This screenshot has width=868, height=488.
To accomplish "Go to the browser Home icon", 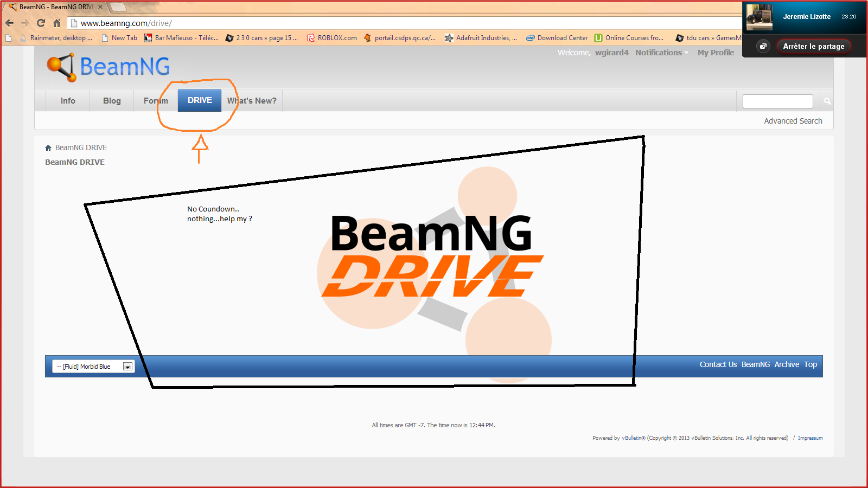I will (56, 23).
